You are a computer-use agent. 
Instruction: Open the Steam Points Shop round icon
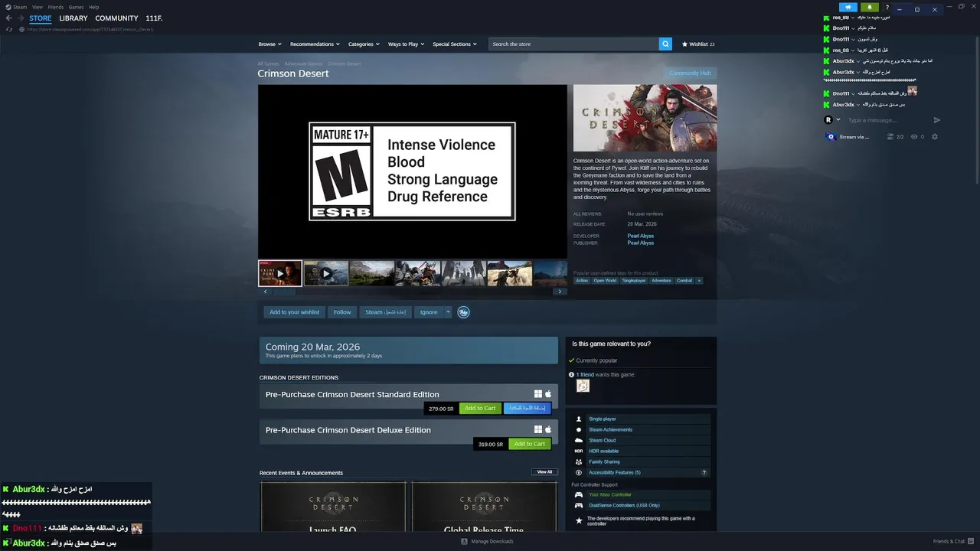tap(463, 312)
